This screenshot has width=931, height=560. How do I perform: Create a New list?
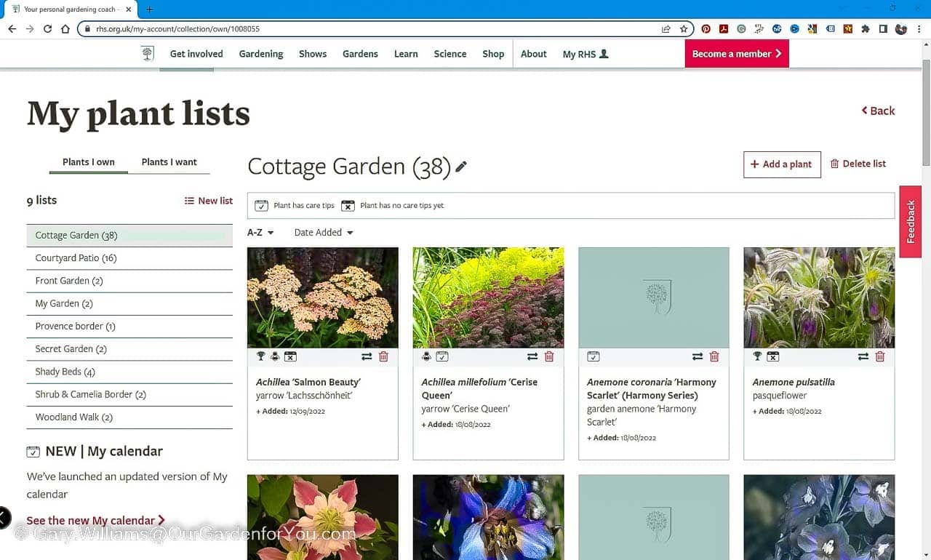click(x=209, y=201)
